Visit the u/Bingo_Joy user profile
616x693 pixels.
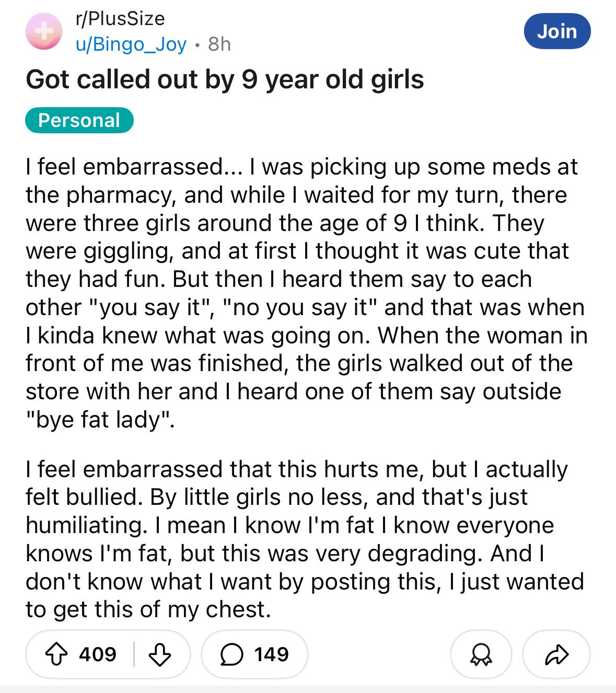point(131,45)
